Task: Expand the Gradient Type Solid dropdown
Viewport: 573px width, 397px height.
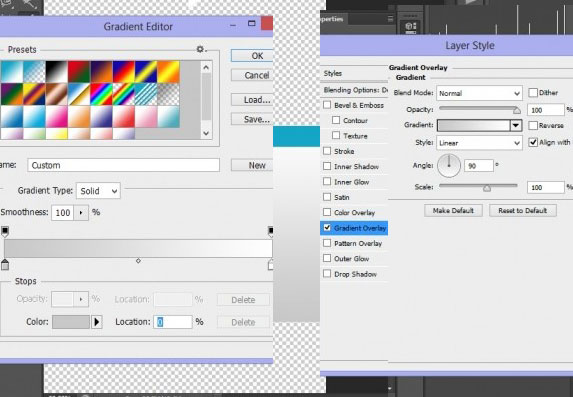Action: tap(98, 191)
